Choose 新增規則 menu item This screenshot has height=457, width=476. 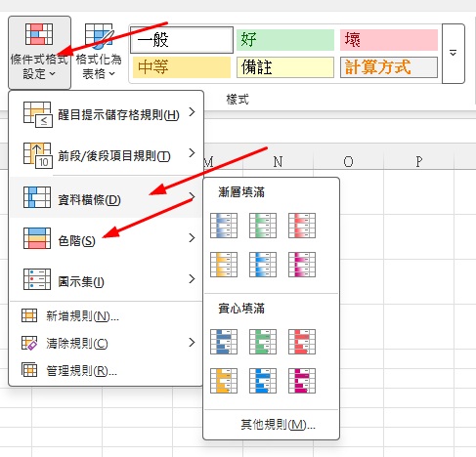click(x=106, y=316)
